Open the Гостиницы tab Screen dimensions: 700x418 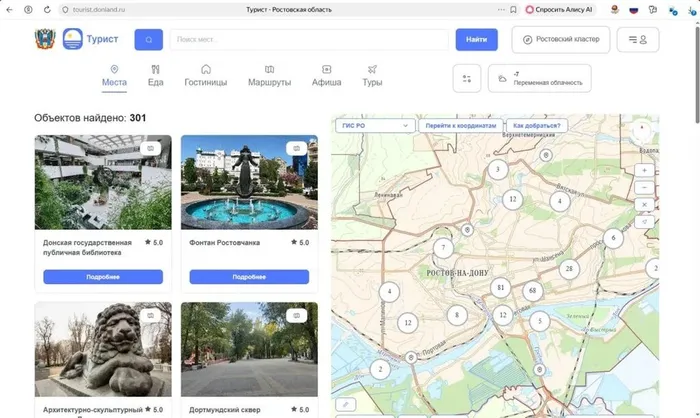coord(207,76)
